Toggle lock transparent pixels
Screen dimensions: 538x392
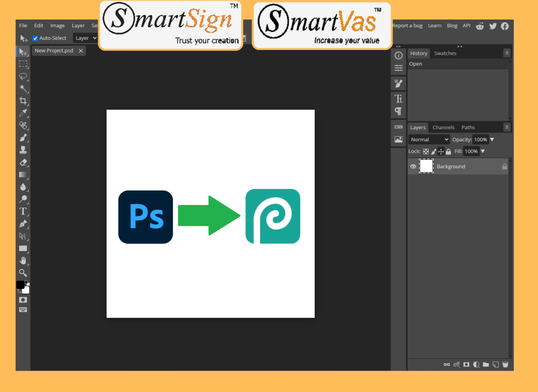(426, 151)
